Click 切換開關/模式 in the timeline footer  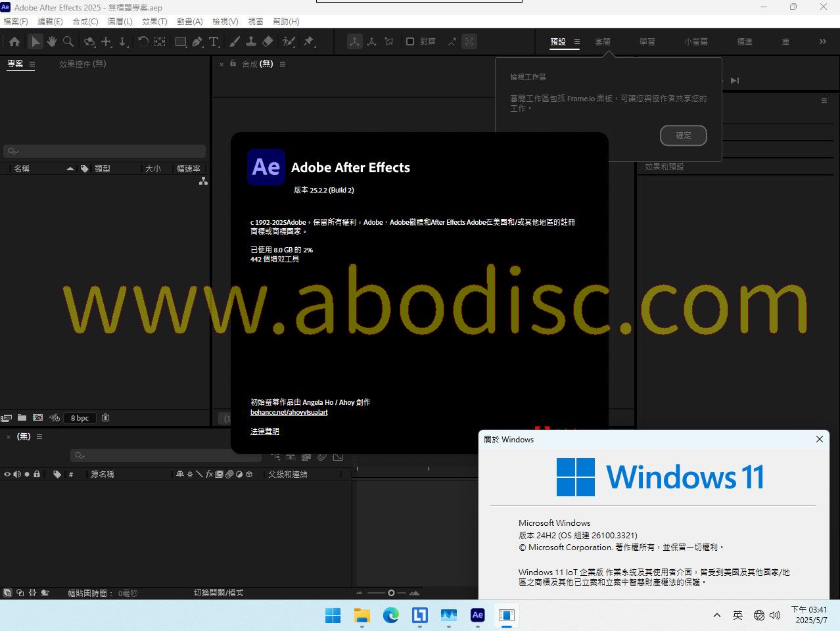pyautogui.click(x=218, y=592)
